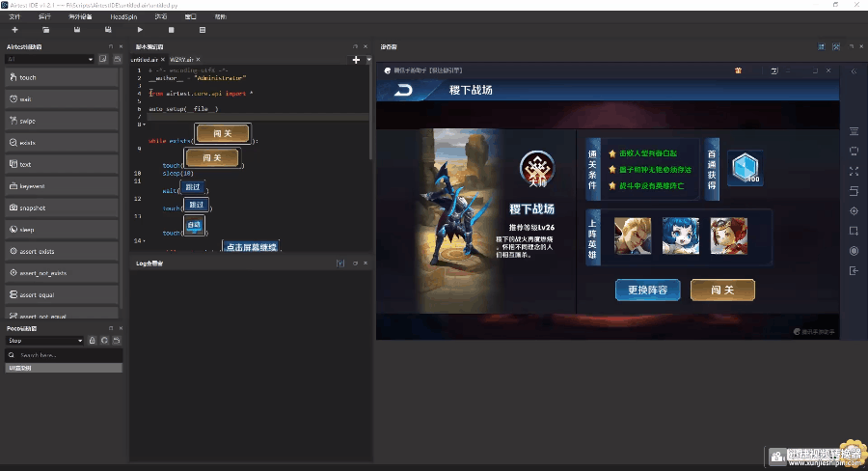Insert a wait command from Airtest panel
The width and height of the screenshot is (868, 471).
tap(62, 99)
